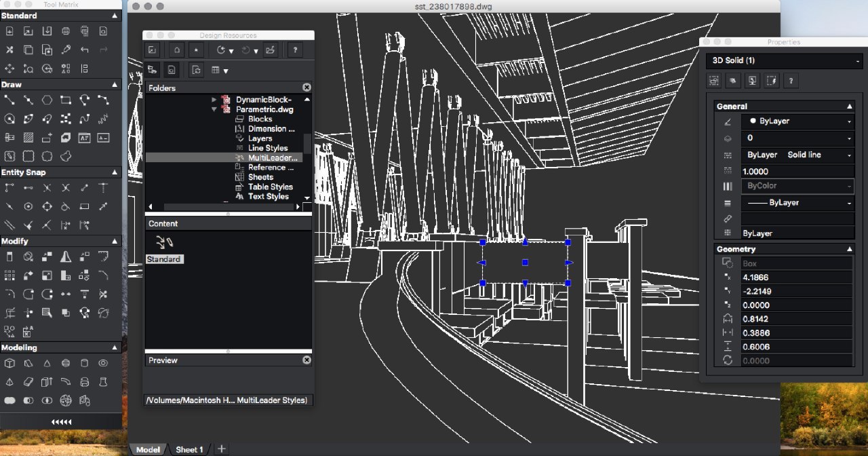Select Layers in the Folders tree
This screenshot has height=456, width=868.
coord(260,138)
